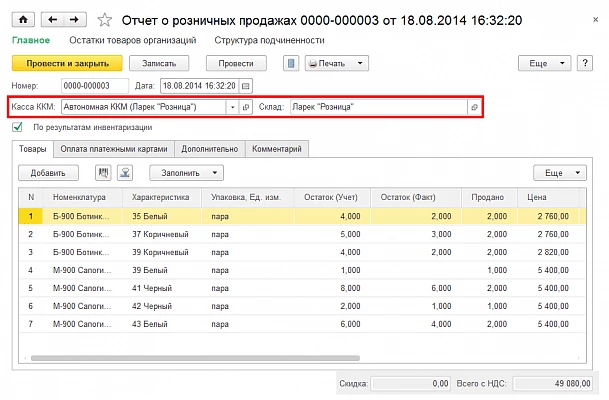Click the Записать button
The image size is (609, 400).
tap(159, 63)
